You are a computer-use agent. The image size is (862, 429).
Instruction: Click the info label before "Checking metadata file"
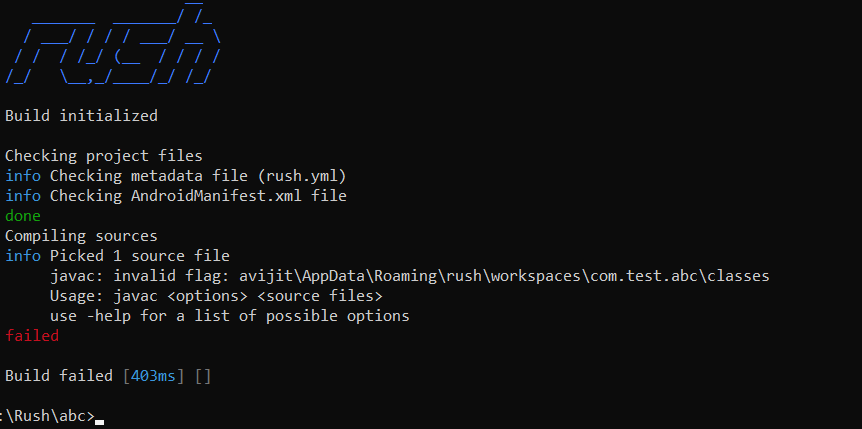(x=23, y=176)
